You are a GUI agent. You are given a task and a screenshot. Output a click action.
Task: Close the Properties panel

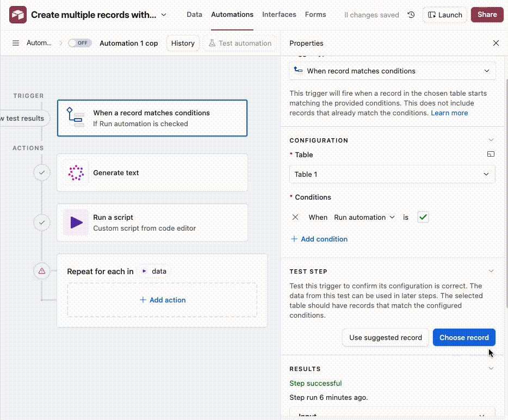[495, 43]
